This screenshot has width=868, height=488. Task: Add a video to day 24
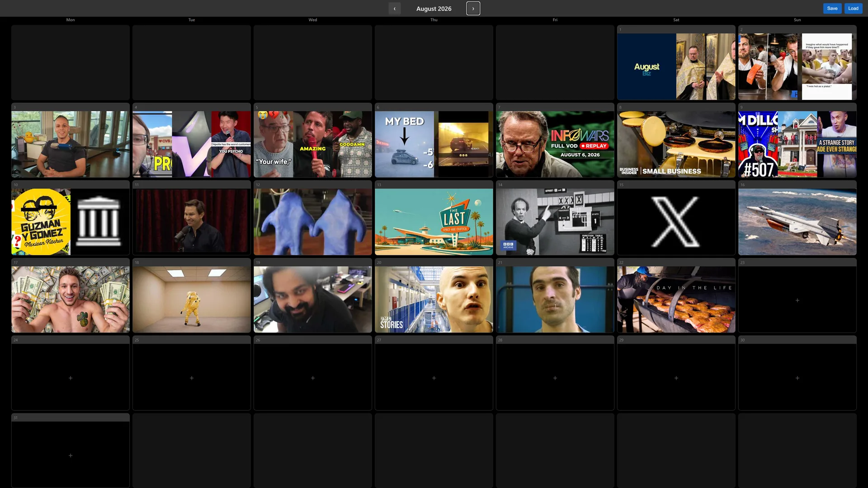click(71, 378)
